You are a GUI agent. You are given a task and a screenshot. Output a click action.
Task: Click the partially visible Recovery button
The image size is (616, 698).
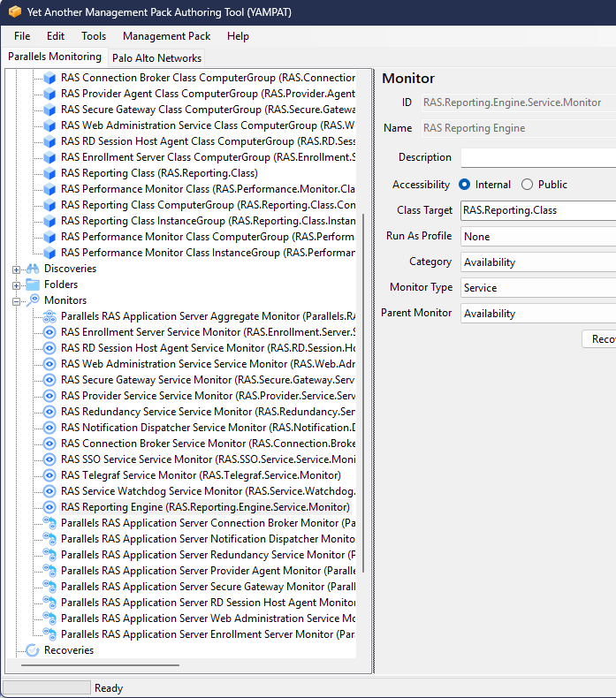[x=601, y=339]
